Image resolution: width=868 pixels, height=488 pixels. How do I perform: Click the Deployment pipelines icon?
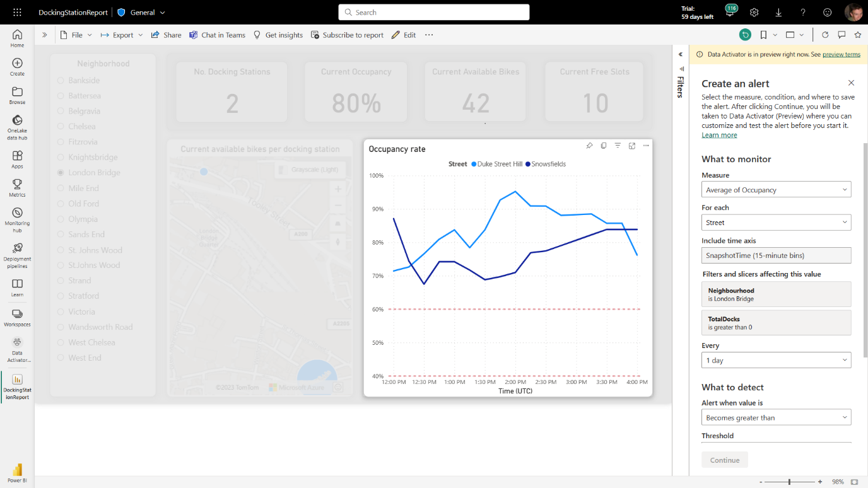point(17,255)
